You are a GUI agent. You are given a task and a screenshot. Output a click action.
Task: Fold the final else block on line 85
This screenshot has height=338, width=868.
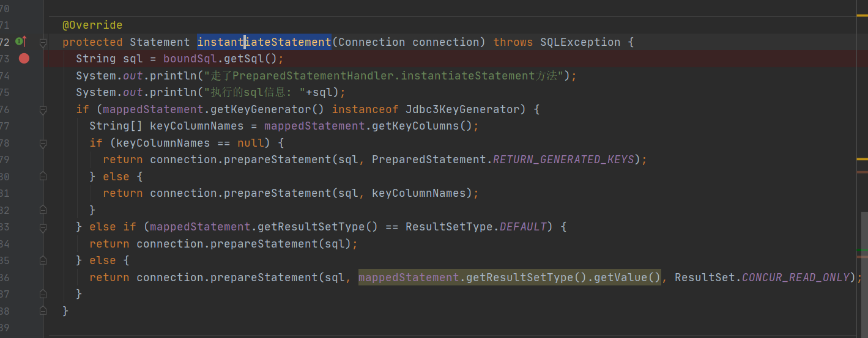point(43,260)
